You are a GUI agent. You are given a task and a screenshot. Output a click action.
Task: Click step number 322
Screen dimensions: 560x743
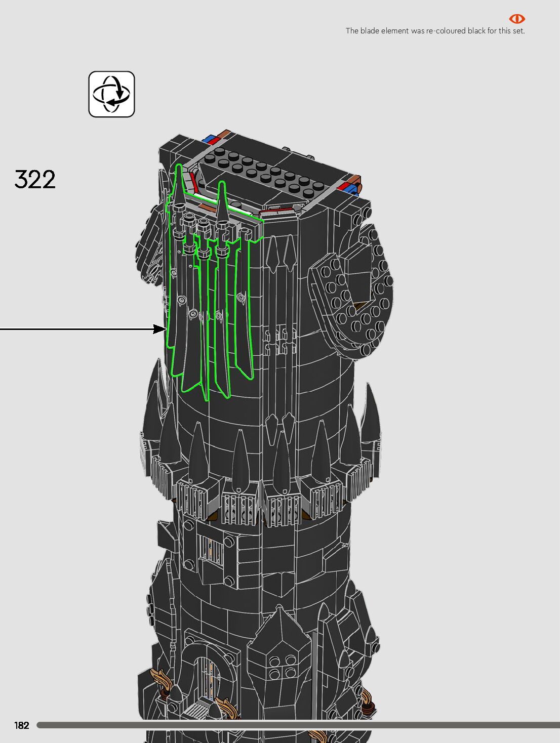(35, 179)
